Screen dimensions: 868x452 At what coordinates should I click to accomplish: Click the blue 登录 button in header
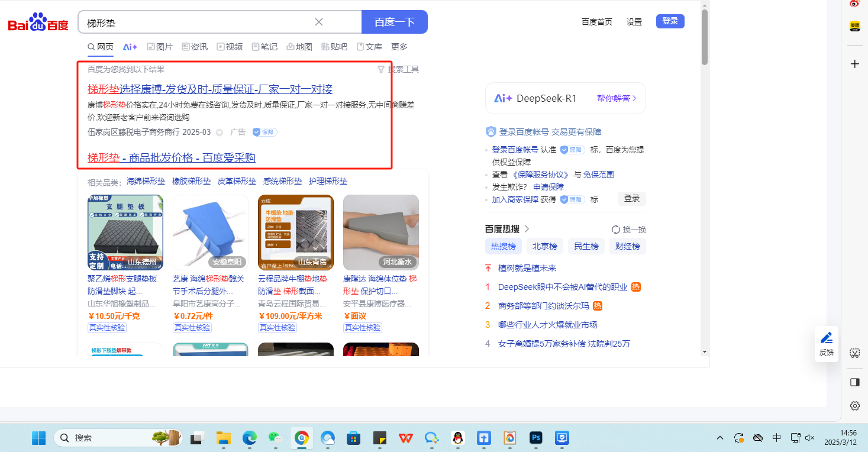point(670,21)
